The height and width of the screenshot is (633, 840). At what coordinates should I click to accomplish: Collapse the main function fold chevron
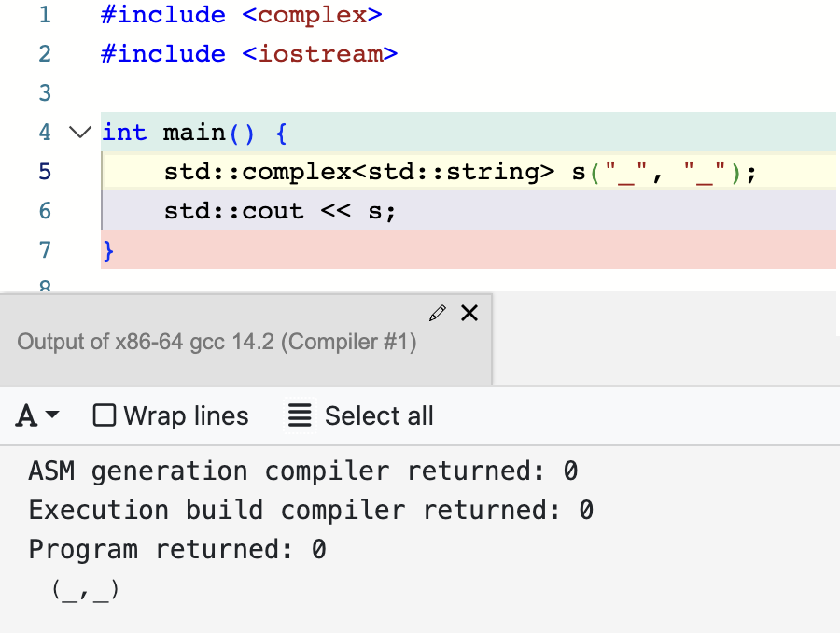click(x=80, y=132)
